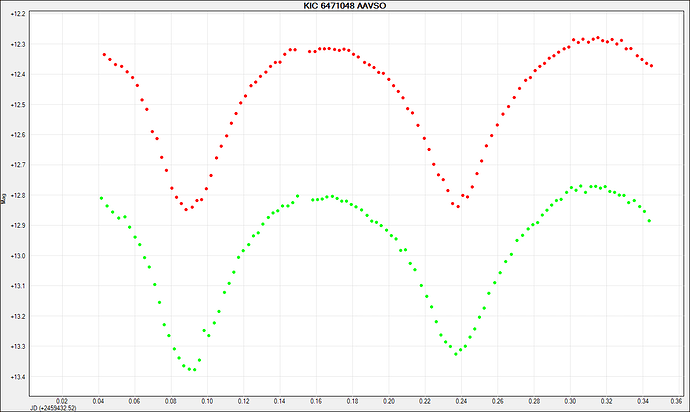Click the 0.32 x-axis tick label
Viewport: 690px width, 412px height.
point(606,401)
